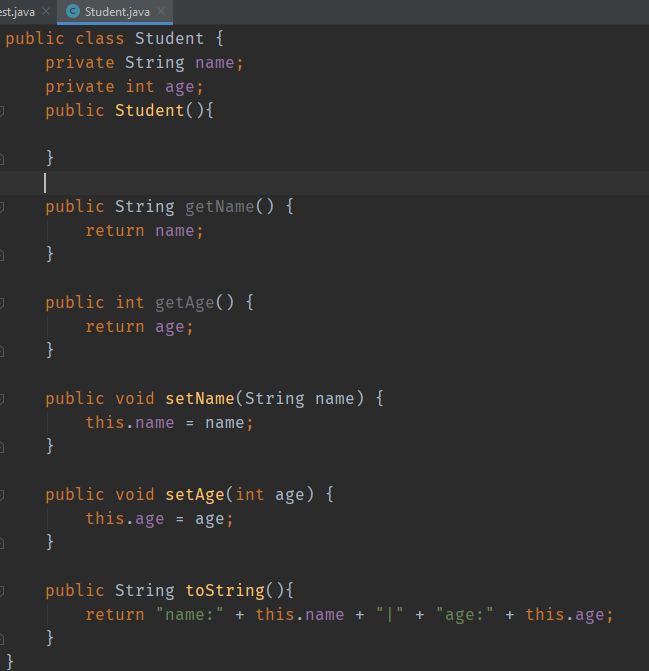Click the 'return age;' statement
649x671 pixels.
(139, 327)
